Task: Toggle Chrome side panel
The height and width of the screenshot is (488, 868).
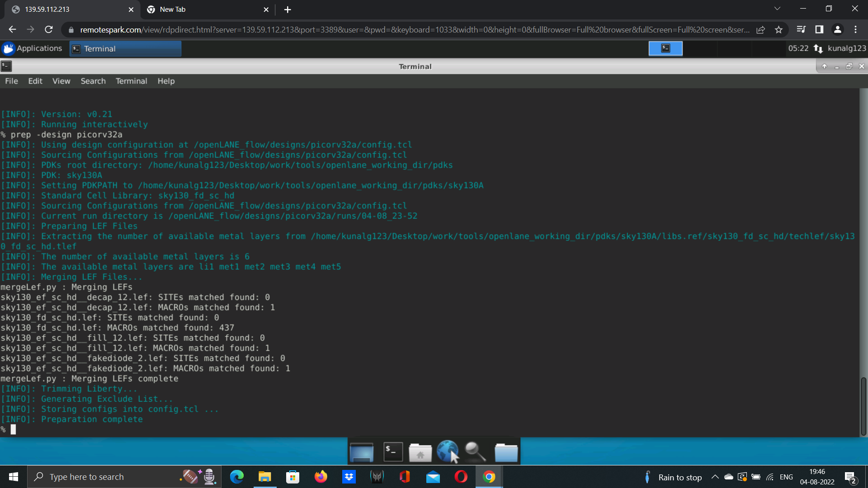Action: [x=819, y=30]
